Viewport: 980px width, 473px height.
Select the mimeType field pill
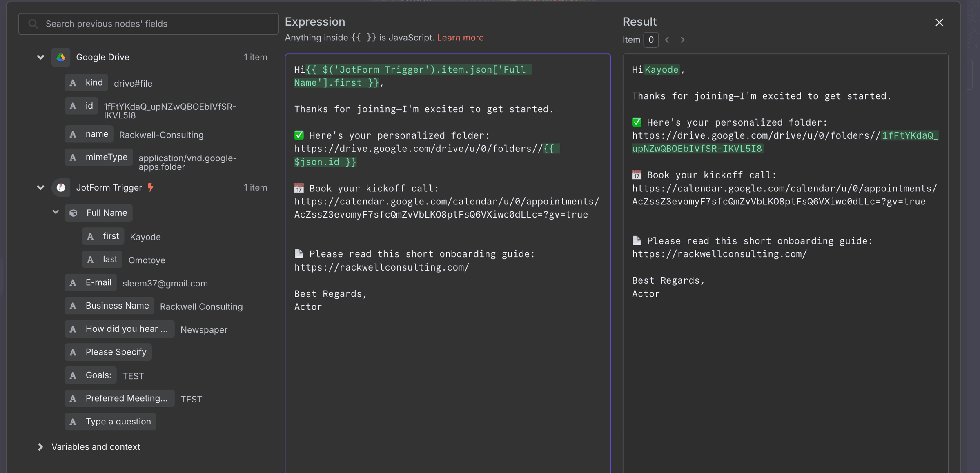99,158
